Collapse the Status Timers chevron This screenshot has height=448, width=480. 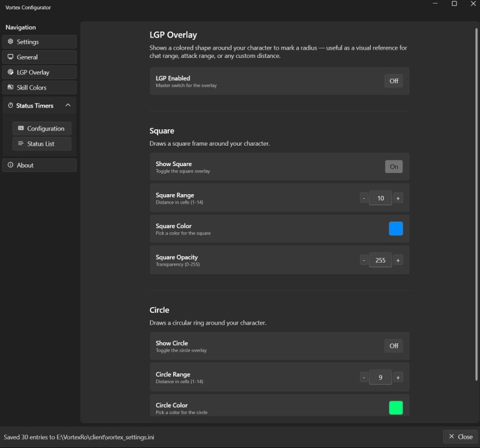[68, 105]
